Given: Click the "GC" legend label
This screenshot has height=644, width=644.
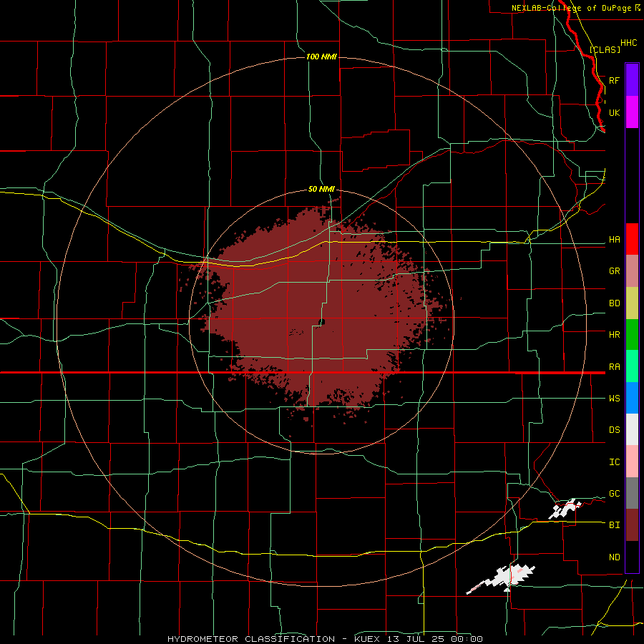Looking at the screenshot, I should coord(614,494).
